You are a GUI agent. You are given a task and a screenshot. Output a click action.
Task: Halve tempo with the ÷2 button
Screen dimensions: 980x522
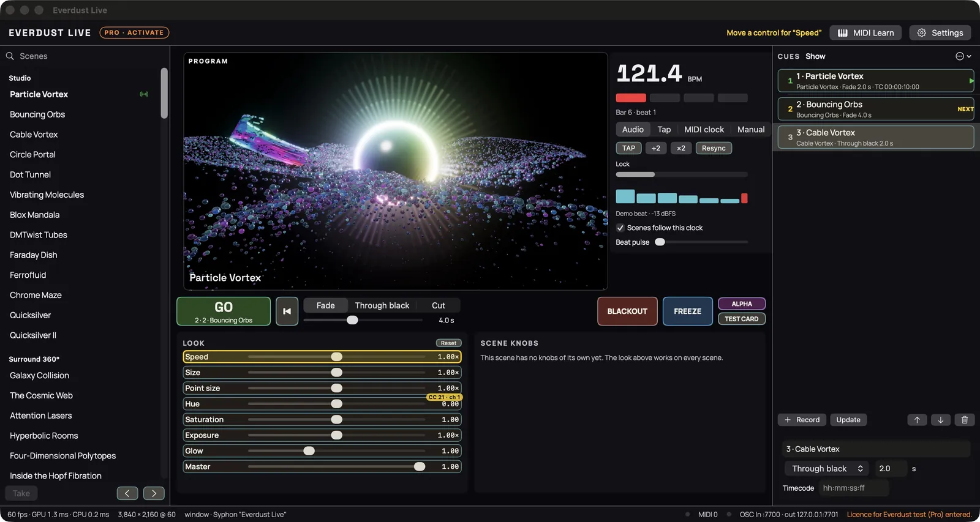[656, 148]
